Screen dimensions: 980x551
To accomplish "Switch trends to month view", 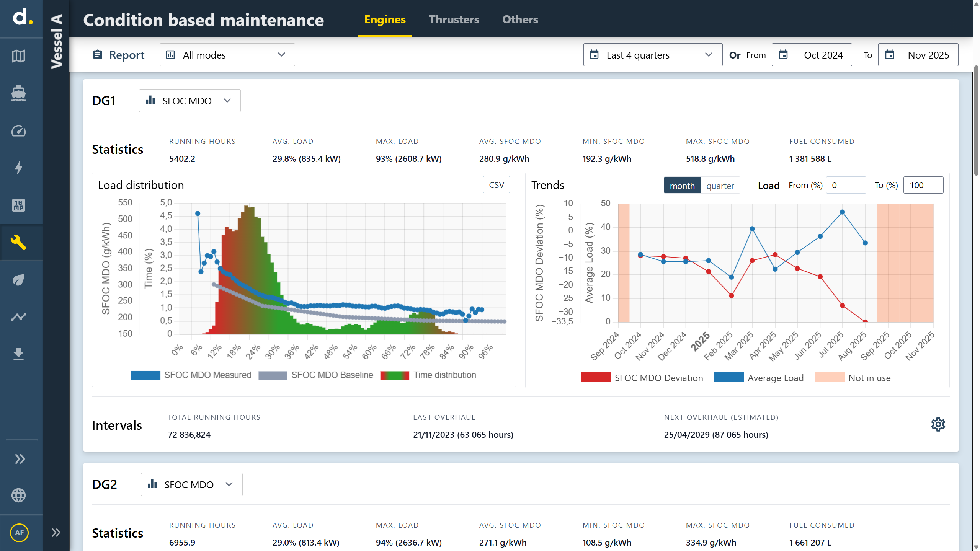I will (682, 186).
